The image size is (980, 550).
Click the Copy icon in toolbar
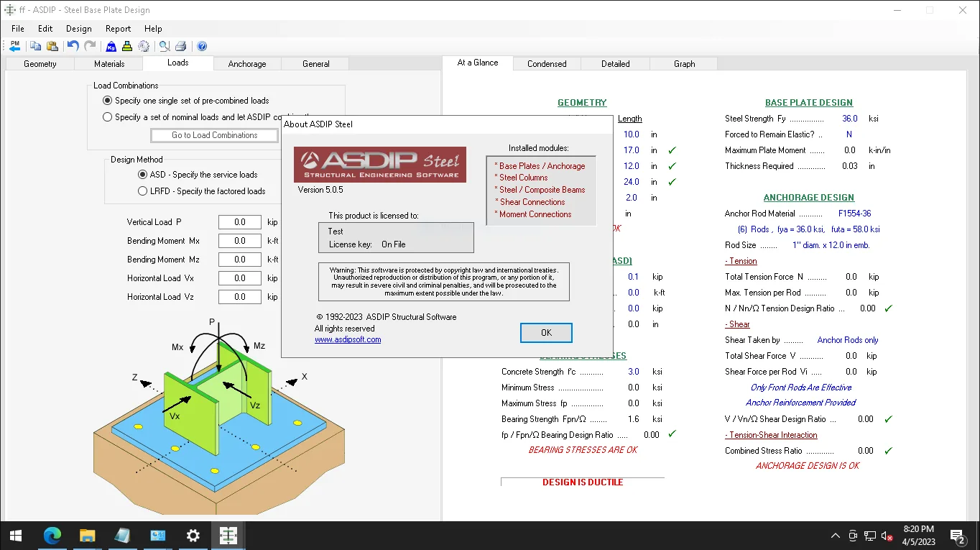click(x=35, y=46)
